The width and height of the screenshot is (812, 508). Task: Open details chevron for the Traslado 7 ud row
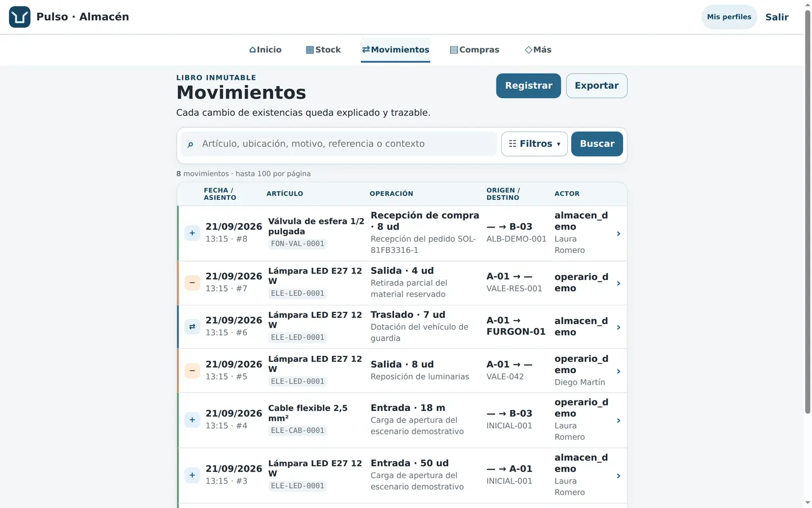pyautogui.click(x=618, y=327)
